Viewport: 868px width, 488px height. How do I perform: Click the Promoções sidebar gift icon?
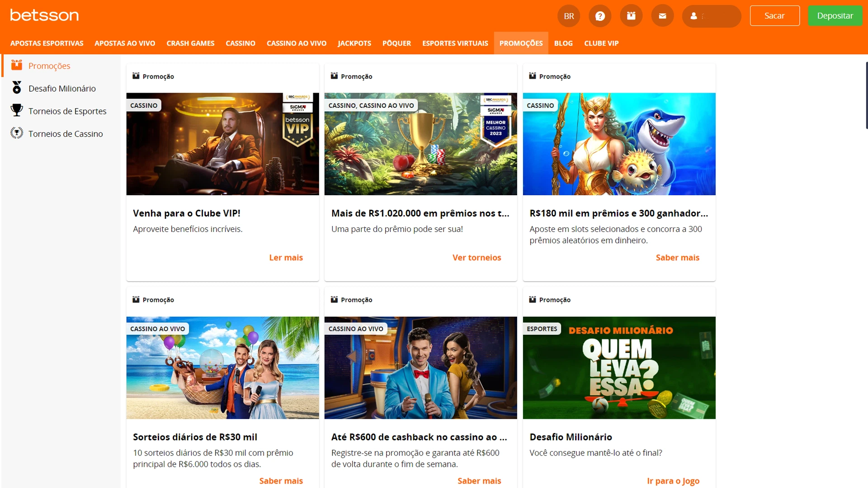pyautogui.click(x=17, y=65)
